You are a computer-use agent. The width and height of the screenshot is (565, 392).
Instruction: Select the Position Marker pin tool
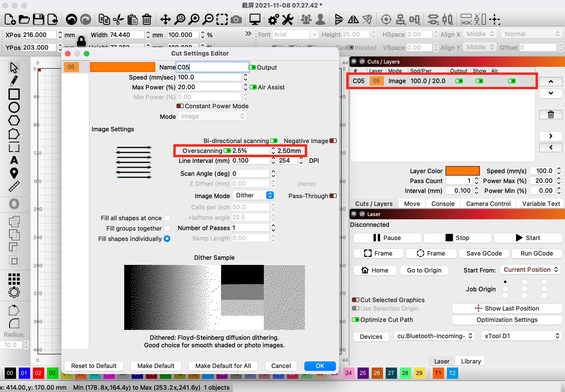click(14, 173)
